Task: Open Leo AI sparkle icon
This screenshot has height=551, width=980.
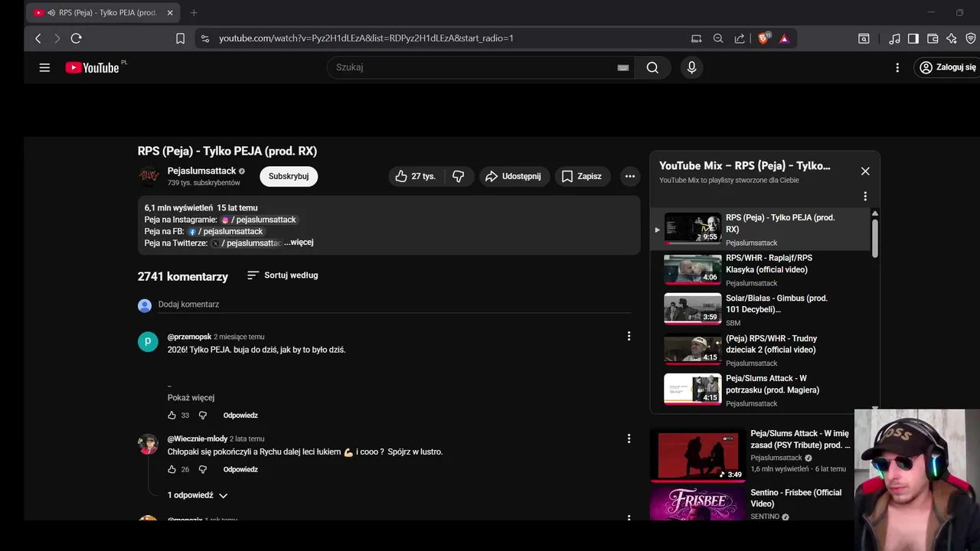Action: point(952,38)
